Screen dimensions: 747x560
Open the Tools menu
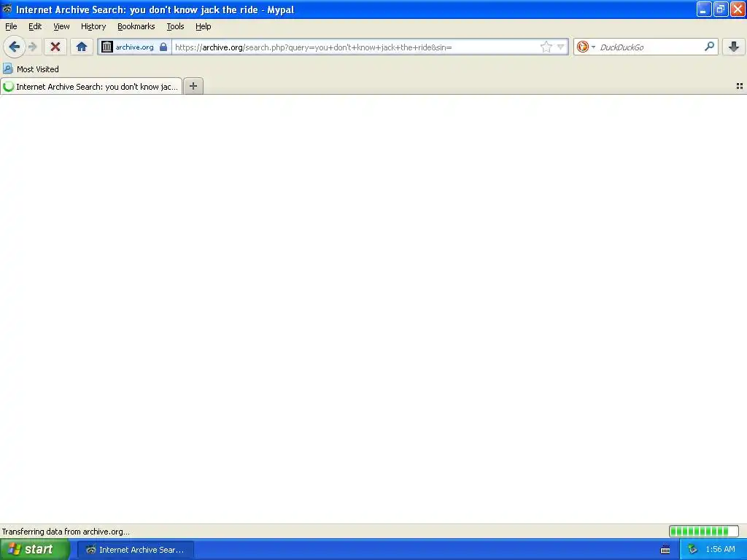(x=175, y=26)
